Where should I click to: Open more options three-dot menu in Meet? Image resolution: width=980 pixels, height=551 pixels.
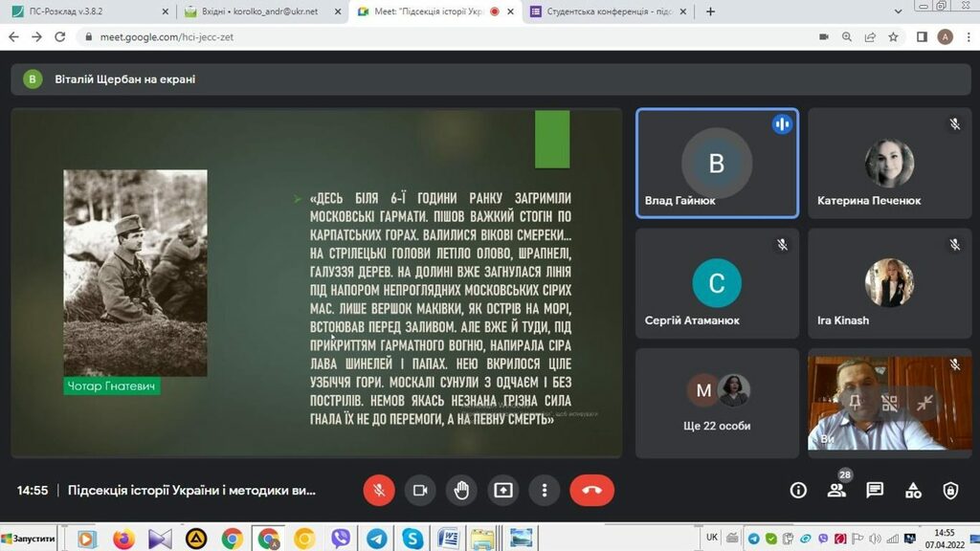point(545,490)
